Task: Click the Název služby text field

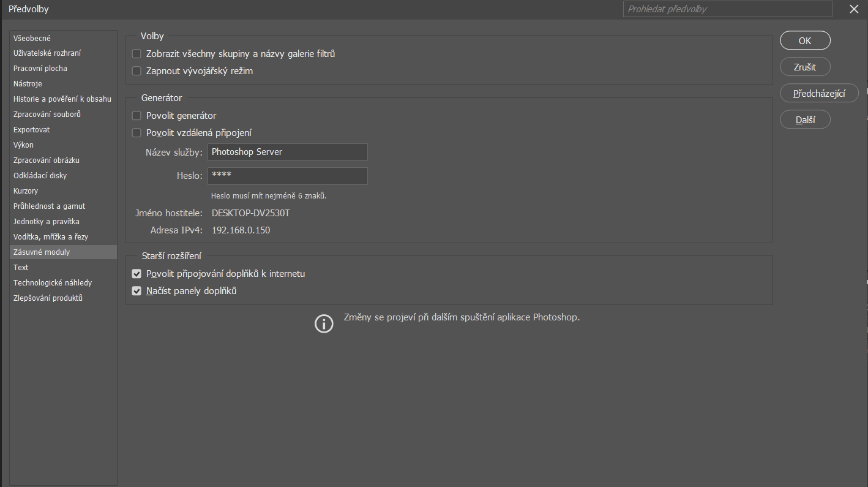Action: pyautogui.click(x=287, y=152)
